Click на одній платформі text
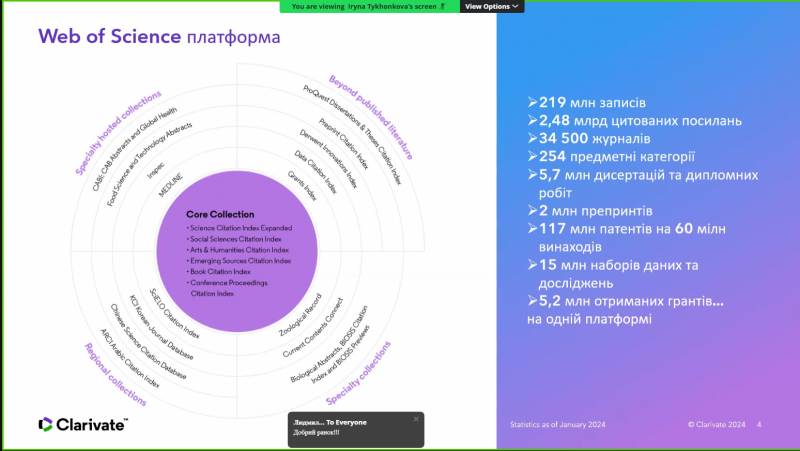 tap(589, 319)
